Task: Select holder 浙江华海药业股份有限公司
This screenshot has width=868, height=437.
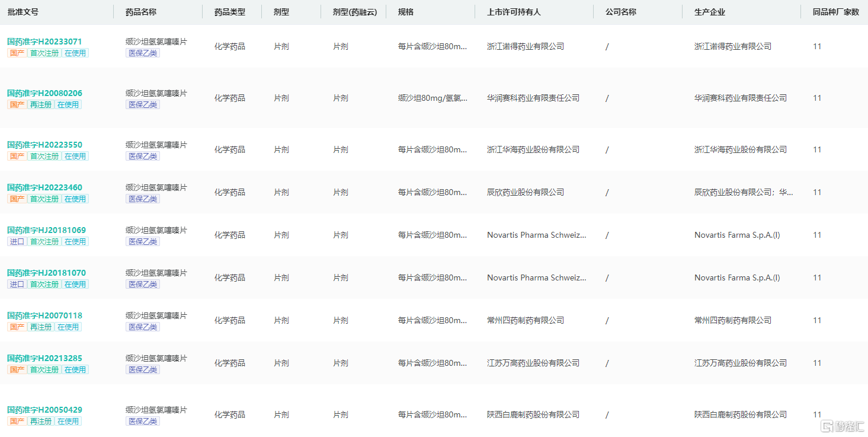Action: click(533, 149)
